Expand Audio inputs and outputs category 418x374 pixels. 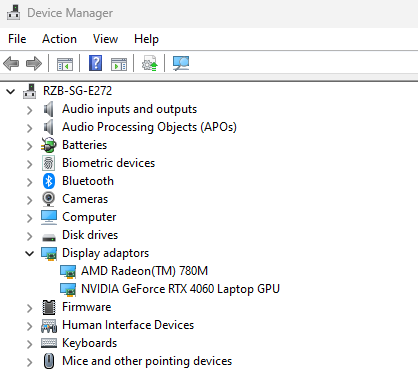click(x=30, y=110)
